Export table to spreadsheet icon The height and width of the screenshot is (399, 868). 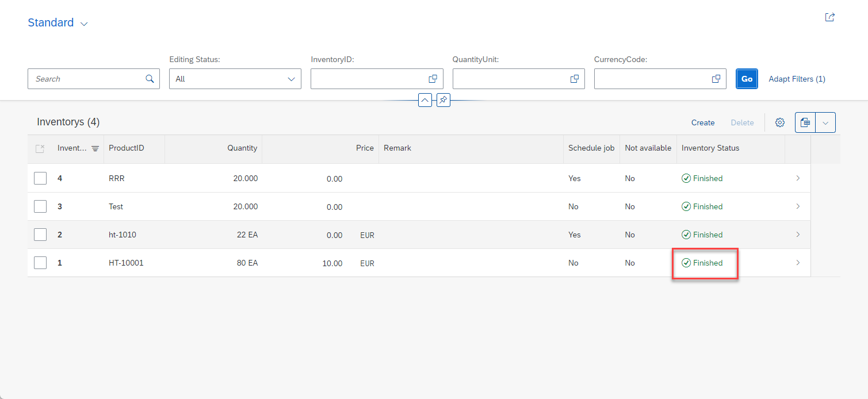[805, 122]
